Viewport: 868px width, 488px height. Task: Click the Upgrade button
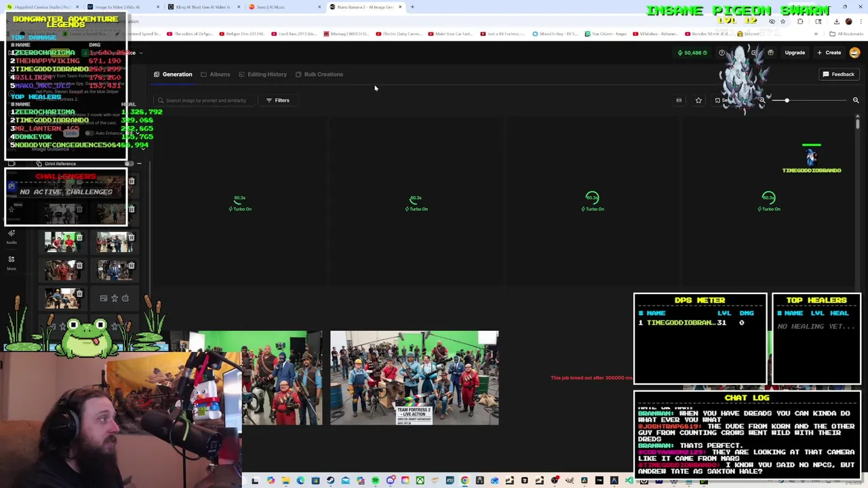(x=795, y=53)
